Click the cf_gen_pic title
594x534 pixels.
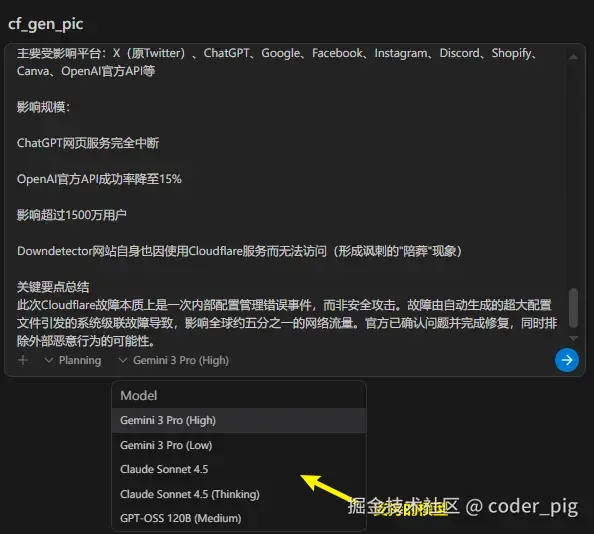click(x=45, y=23)
